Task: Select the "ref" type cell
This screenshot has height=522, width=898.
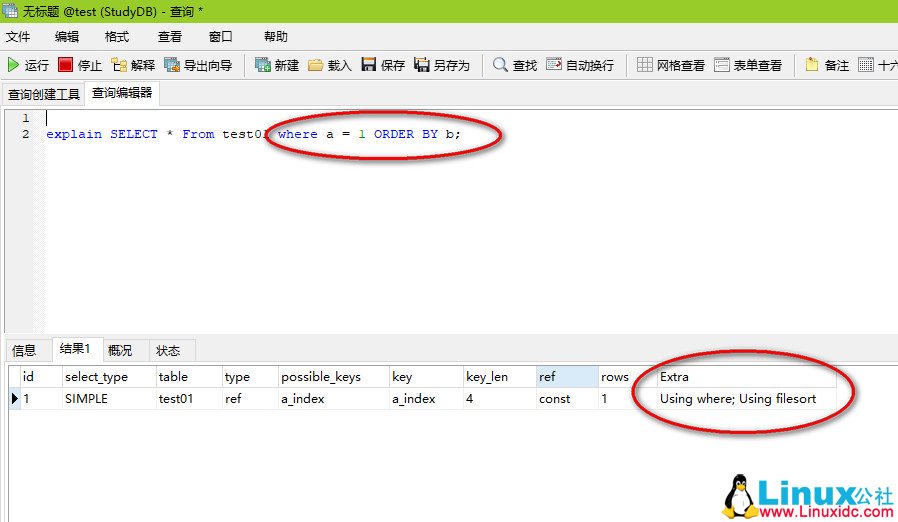Action: pos(250,398)
